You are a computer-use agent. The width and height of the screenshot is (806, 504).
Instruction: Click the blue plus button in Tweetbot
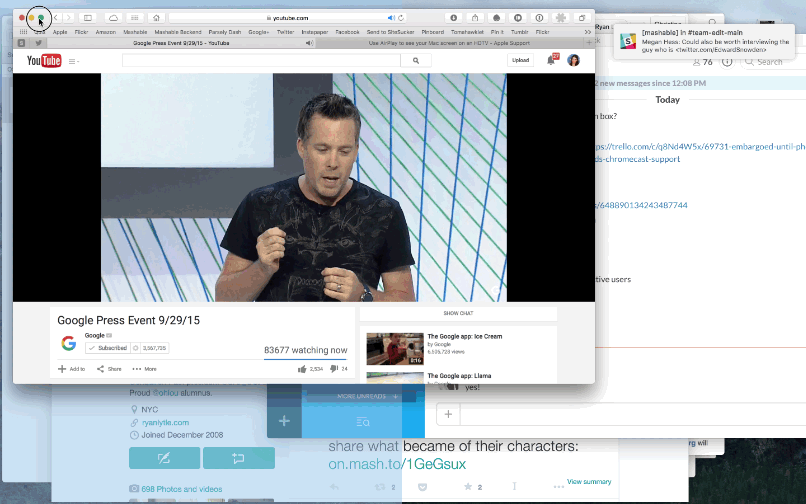[284, 421]
